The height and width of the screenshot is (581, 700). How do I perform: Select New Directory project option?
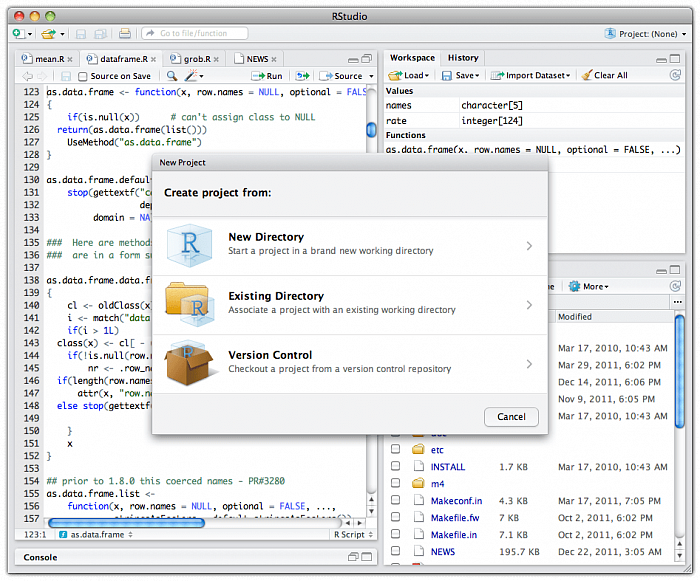coord(350,246)
